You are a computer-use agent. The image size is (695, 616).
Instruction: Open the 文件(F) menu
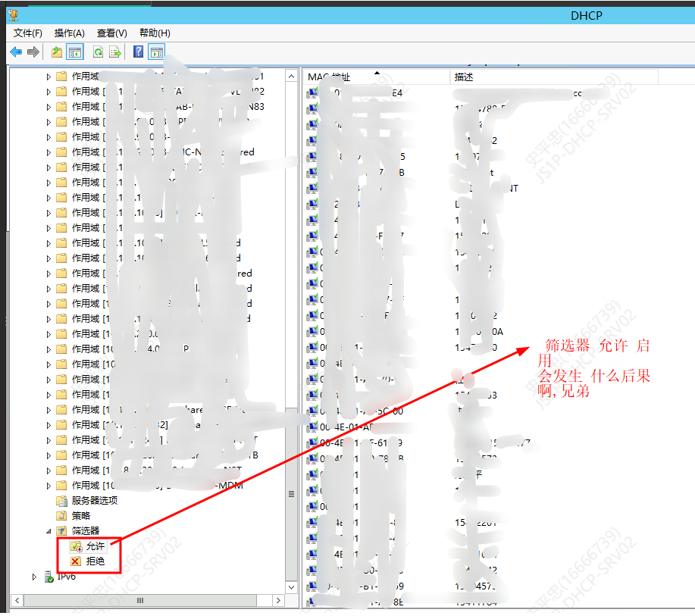click(27, 33)
